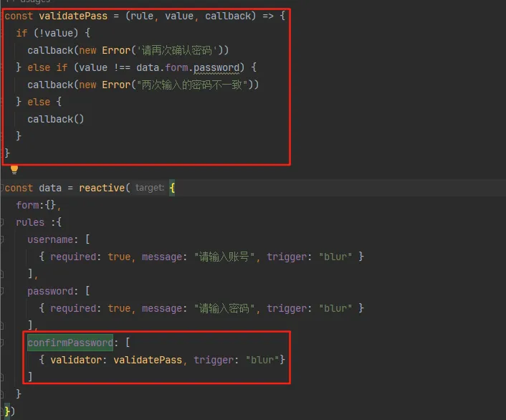The height and width of the screenshot is (420, 506).
Task: Click the 'target:' parameter inlay hint
Action: point(149,188)
